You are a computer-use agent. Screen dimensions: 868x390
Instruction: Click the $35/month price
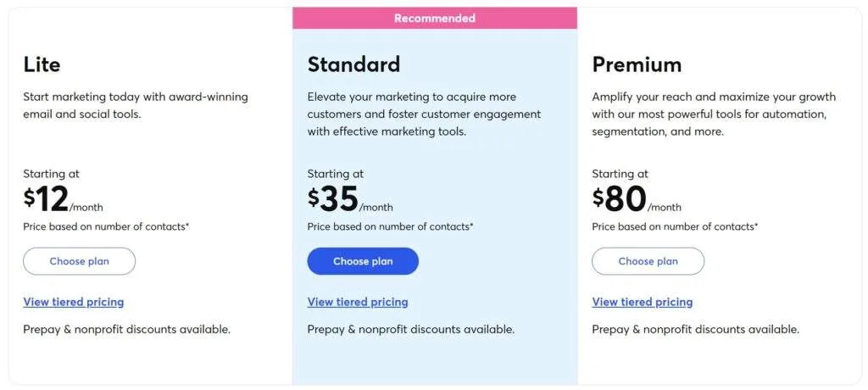349,200
